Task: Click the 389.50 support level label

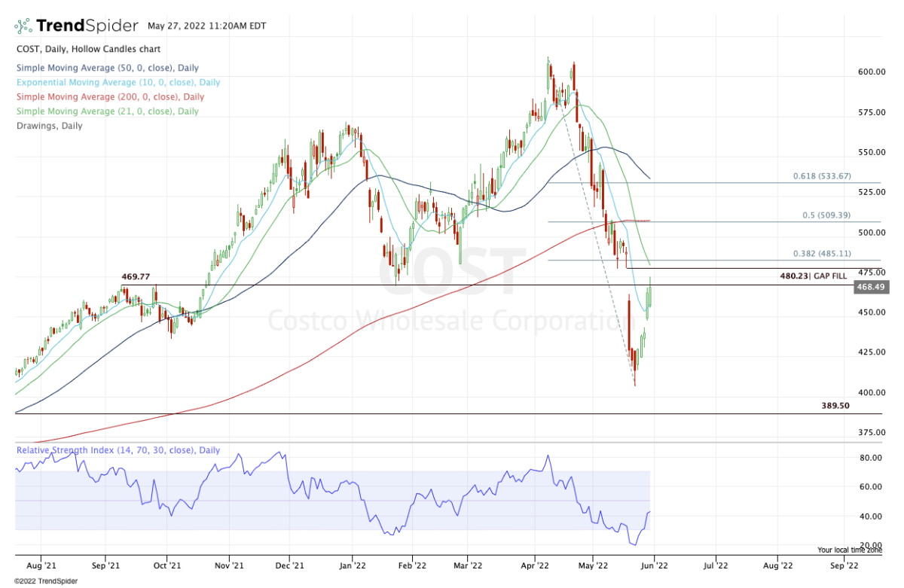Action: click(x=836, y=405)
